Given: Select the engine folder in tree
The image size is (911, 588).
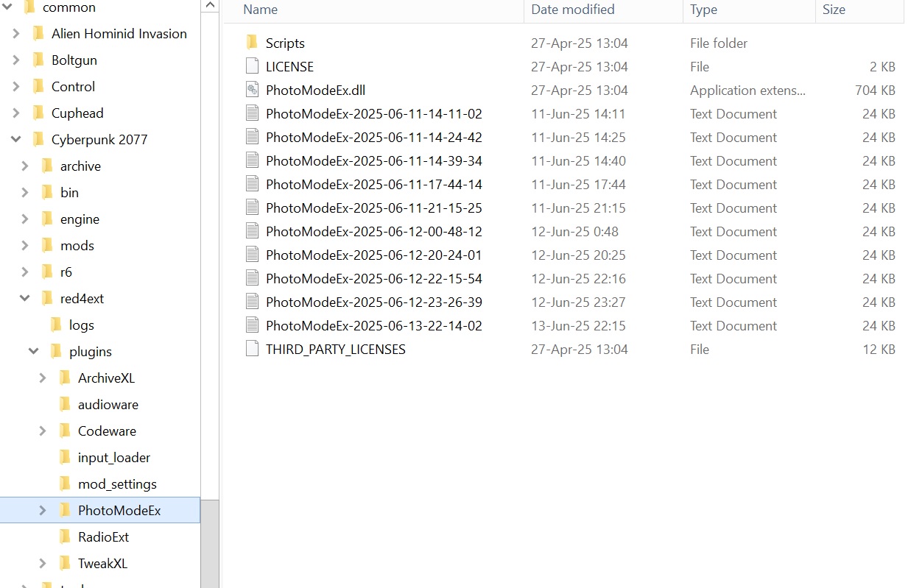Looking at the screenshot, I should [80, 219].
